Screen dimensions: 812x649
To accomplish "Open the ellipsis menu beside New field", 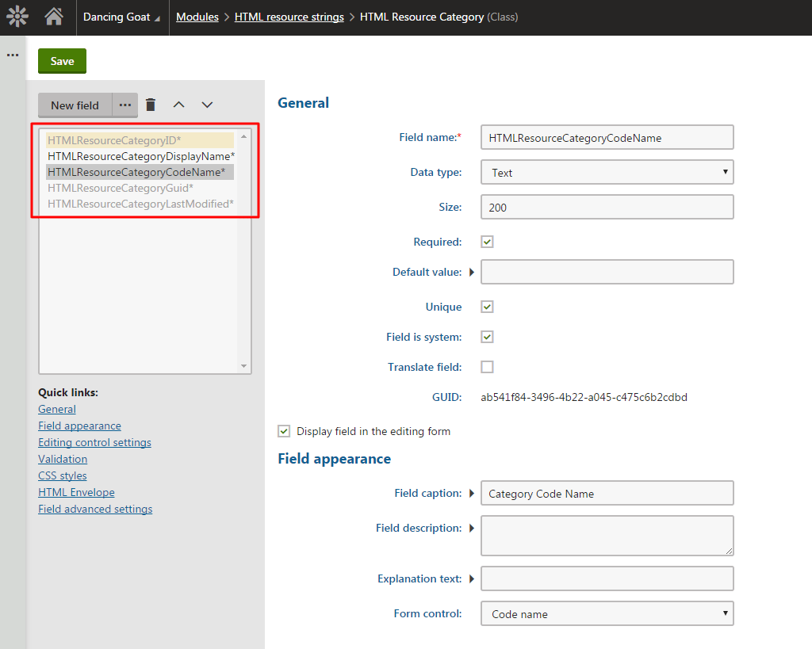I will (x=124, y=104).
